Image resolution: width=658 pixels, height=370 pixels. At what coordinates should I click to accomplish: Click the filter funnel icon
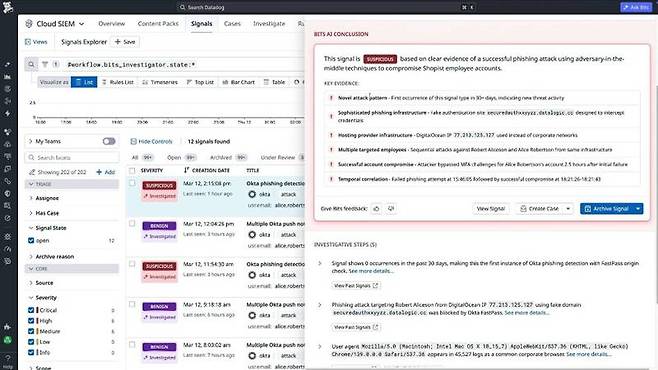click(x=45, y=65)
